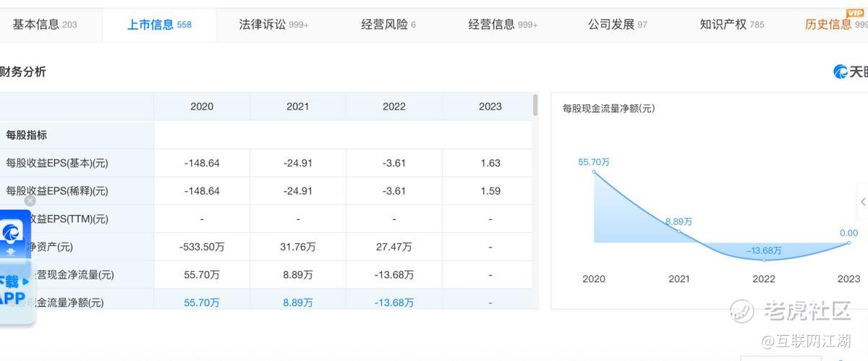Click the table's vertical scrollbar
Viewport: 868px width, 361px height.
(x=535, y=105)
